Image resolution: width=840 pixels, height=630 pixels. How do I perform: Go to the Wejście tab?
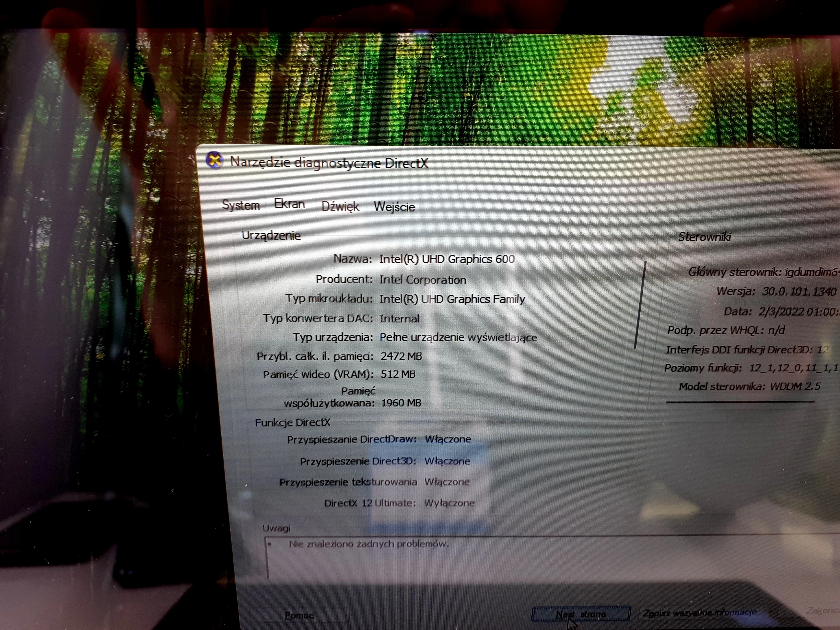pos(394,207)
